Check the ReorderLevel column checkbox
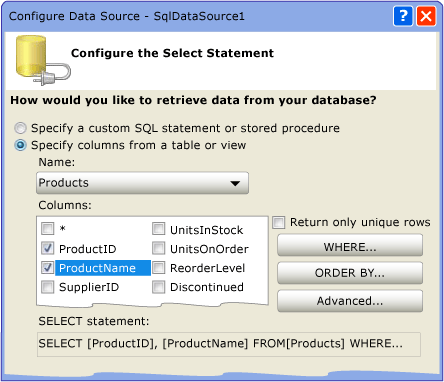Viewport: 444px width, 382px height. tap(158, 268)
